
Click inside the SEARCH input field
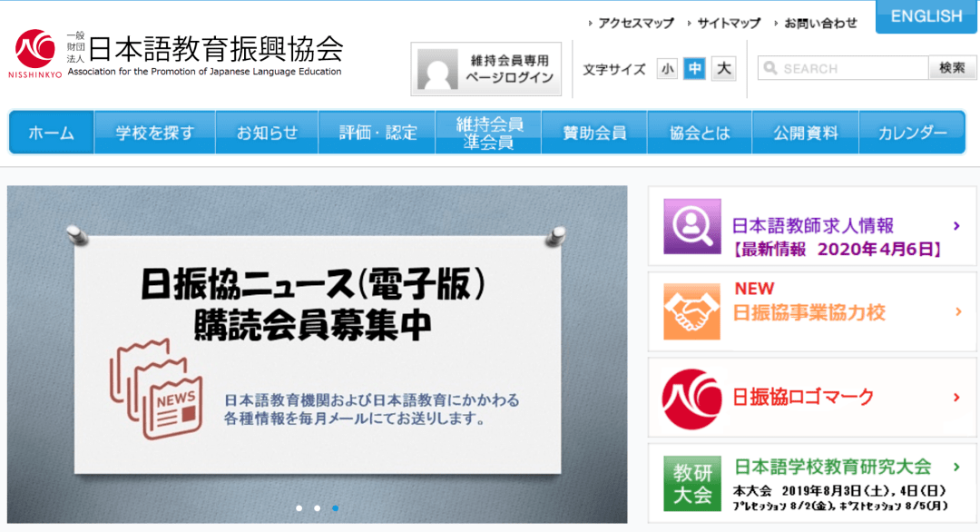pos(844,67)
